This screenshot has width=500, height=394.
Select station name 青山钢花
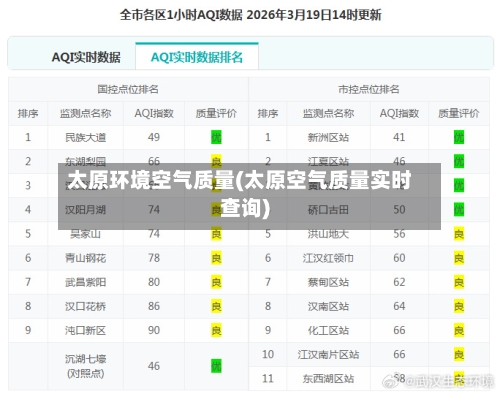(85, 258)
